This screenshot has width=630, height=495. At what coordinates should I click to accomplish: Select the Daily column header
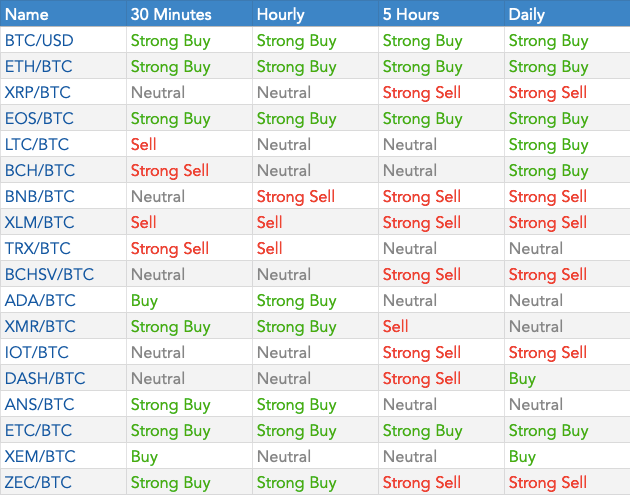526,14
